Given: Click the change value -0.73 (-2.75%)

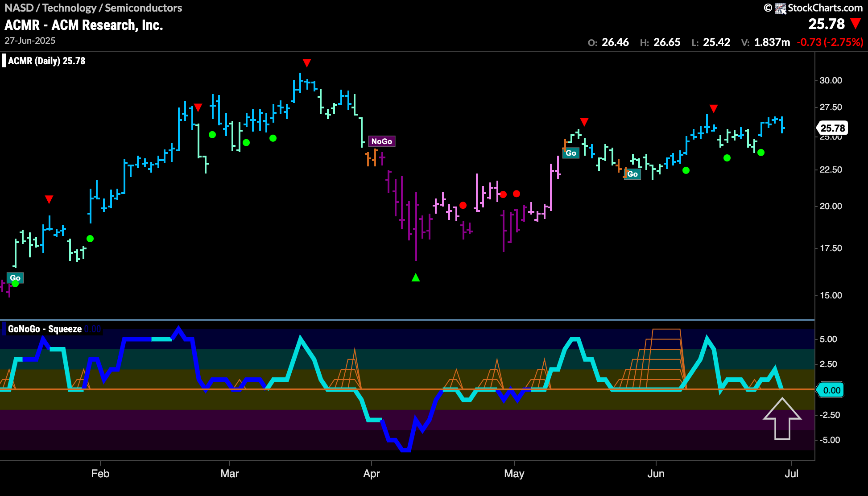Looking at the screenshot, I should click(830, 42).
